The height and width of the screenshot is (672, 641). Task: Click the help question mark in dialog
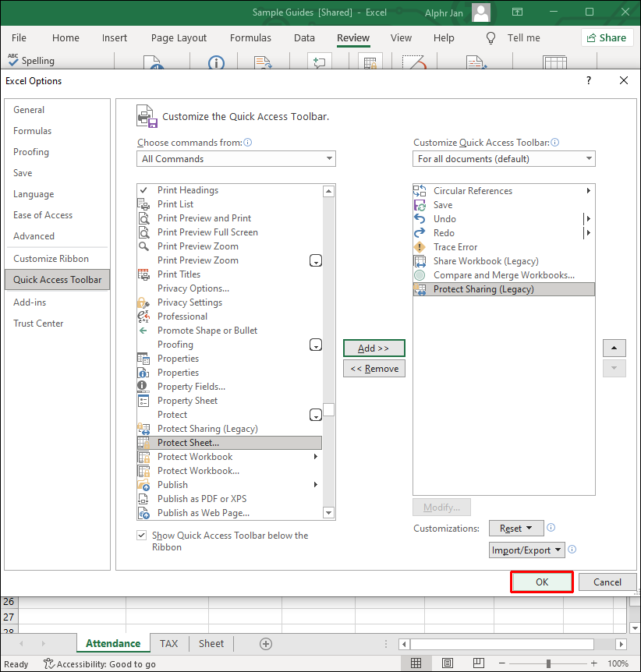589,80
